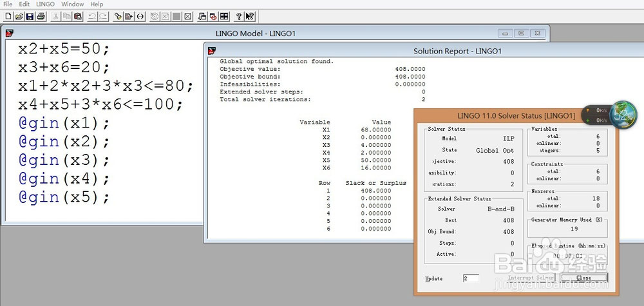Open the Window menu
Screen dimensions: 644x306
(x=73, y=4)
